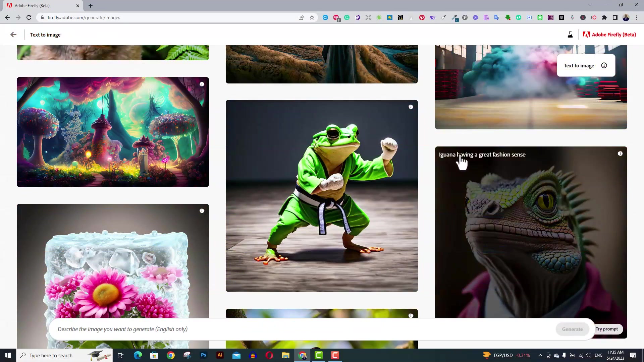Image resolution: width=644 pixels, height=362 pixels.
Task: Open a new browser tab
Action: click(x=91, y=6)
